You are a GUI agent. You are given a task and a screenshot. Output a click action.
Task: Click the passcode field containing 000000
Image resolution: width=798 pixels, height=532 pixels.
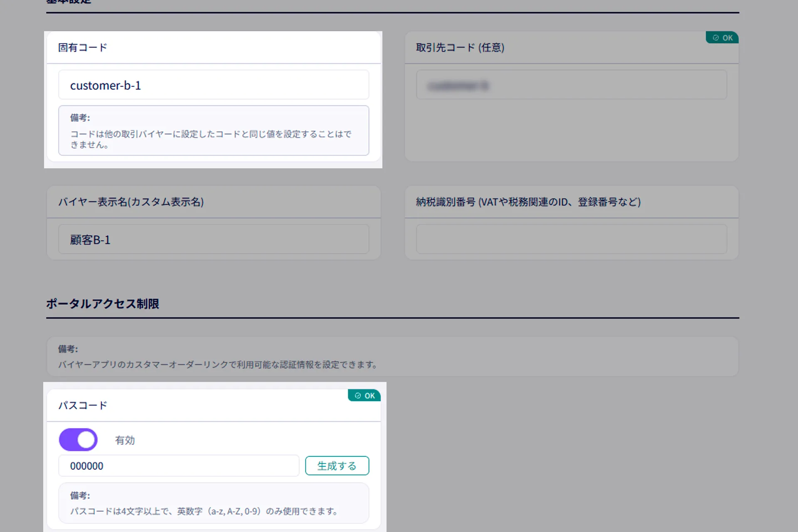click(179, 465)
